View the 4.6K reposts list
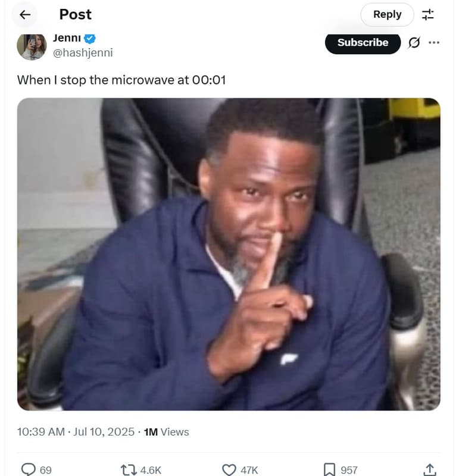The image size is (456, 476). coord(150,469)
